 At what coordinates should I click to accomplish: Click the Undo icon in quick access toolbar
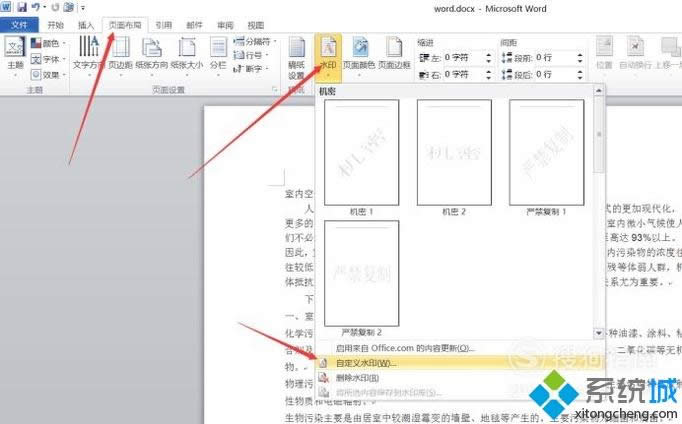(36, 7)
